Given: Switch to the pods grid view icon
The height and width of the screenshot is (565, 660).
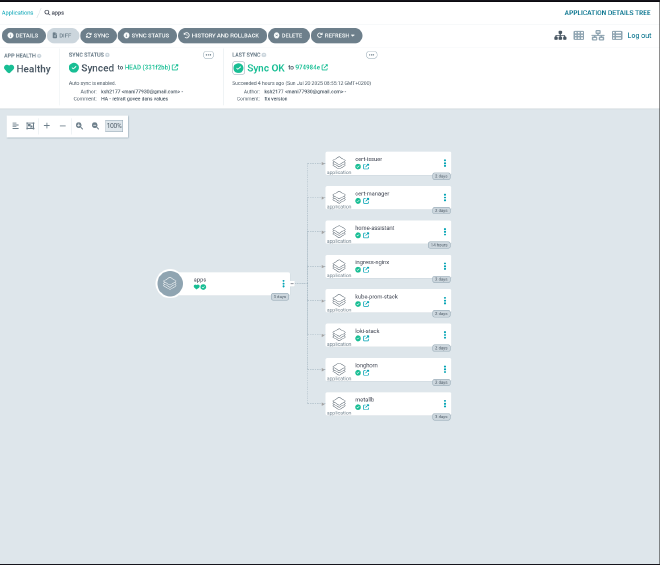Looking at the screenshot, I should point(579,35).
